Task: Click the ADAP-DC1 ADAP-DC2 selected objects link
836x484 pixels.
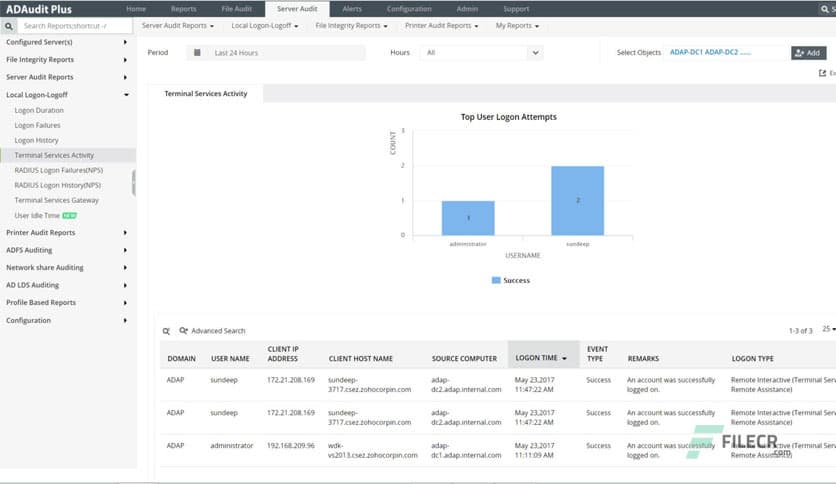Action: click(x=710, y=52)
